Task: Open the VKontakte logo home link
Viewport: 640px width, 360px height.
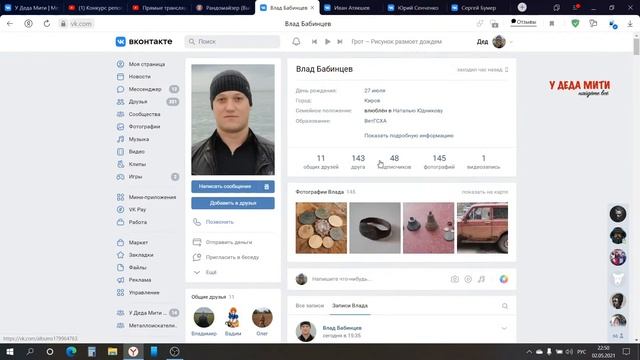Action: click(x=144, y=42)
